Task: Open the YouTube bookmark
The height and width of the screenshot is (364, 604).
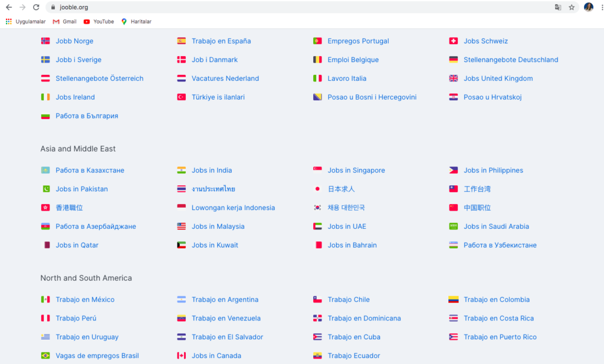Action: coord(99,22)
